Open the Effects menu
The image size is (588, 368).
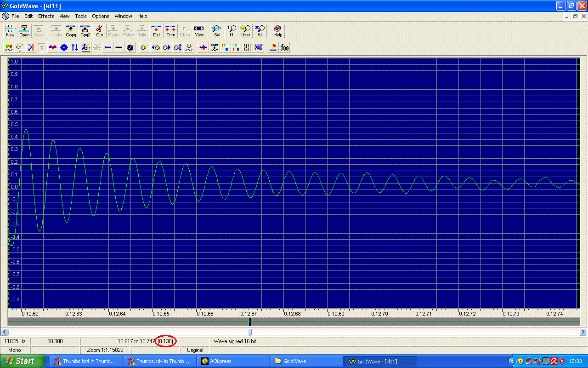(46, 16)
